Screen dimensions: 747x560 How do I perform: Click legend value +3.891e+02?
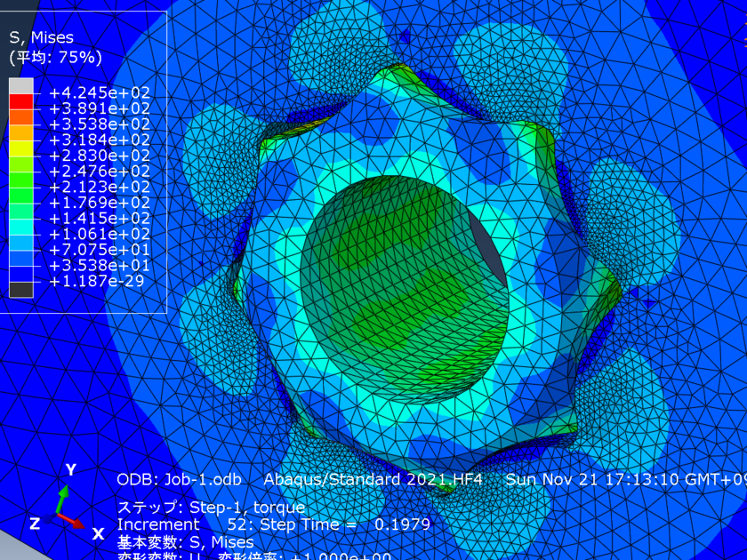tap(100, 108)
